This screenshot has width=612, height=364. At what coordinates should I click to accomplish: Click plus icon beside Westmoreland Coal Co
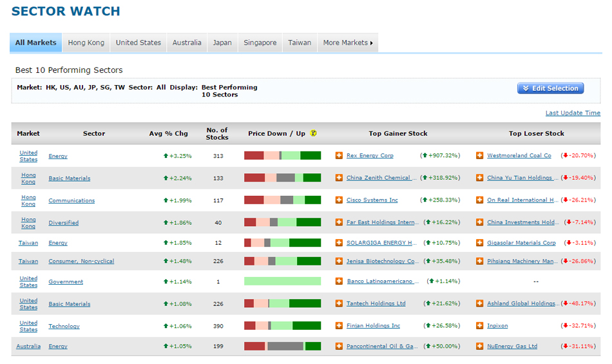point(479,156)
